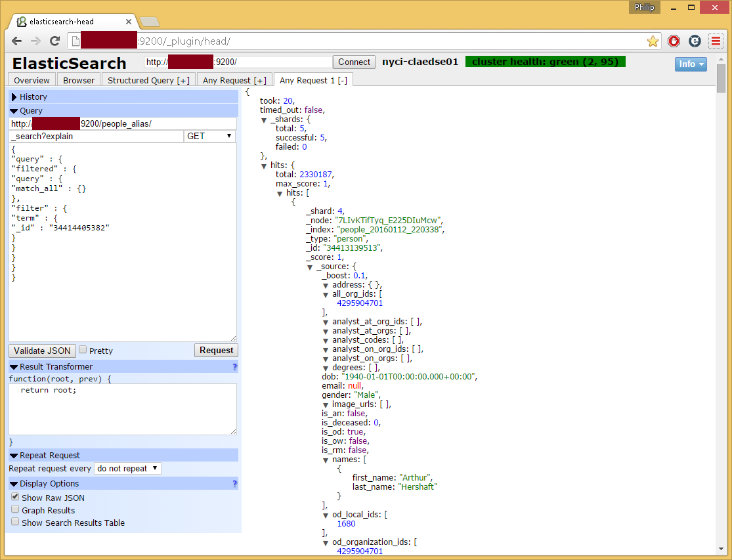Open the red stop-hand extension icon
The width and height of the screenshot is (732, 560).
coord(674,41)
